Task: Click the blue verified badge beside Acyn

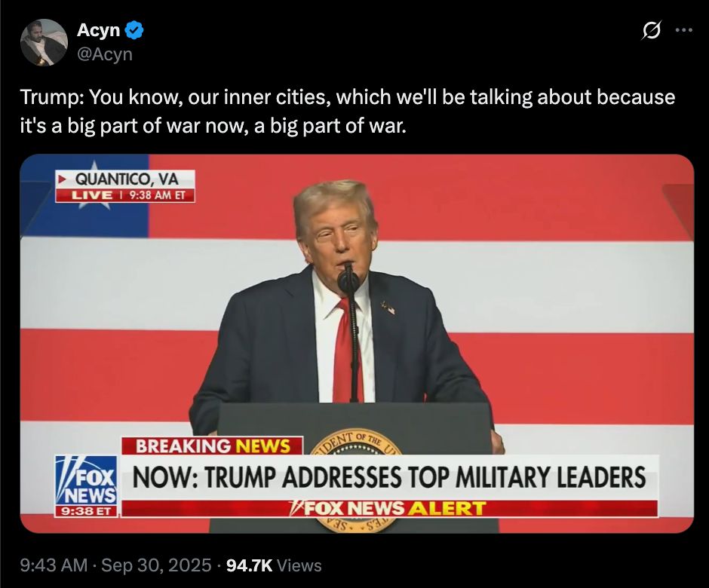Action: click(x=134, y=30)
